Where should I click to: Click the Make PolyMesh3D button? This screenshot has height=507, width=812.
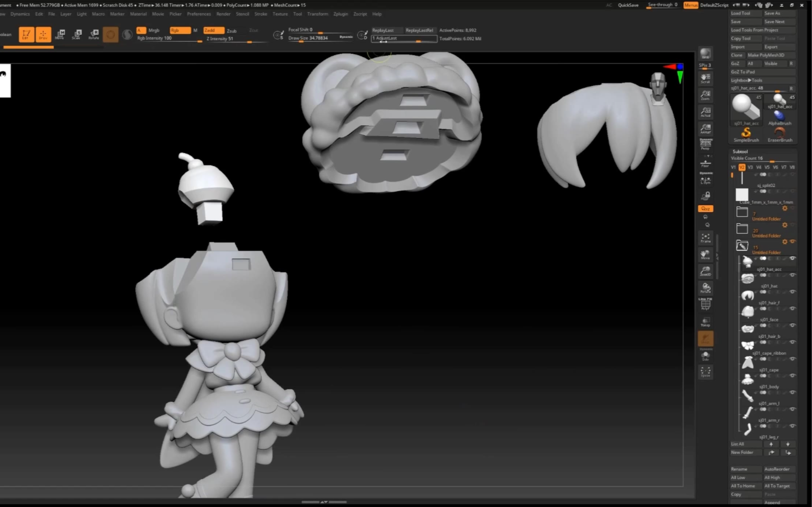tap(766, 55)
